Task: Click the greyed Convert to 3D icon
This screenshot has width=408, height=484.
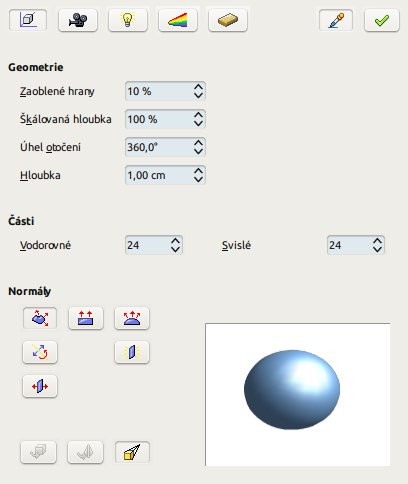Action: click(38, 452)
